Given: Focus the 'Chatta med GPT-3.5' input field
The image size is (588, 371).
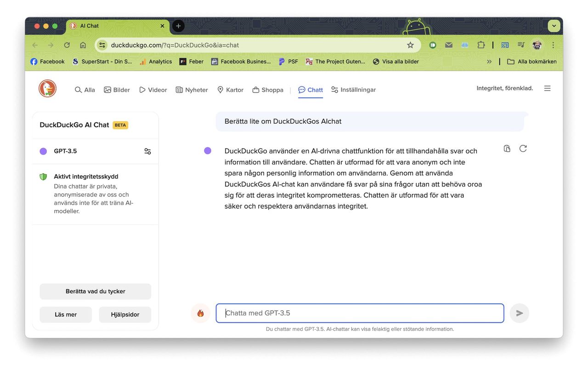Looking at the screenshot, I should tap(360, 313).
